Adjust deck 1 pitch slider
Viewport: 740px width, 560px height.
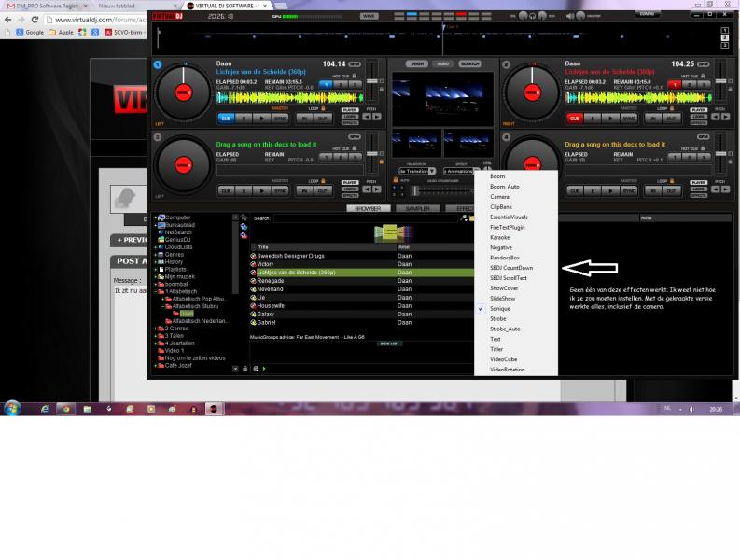coord(372,81)
